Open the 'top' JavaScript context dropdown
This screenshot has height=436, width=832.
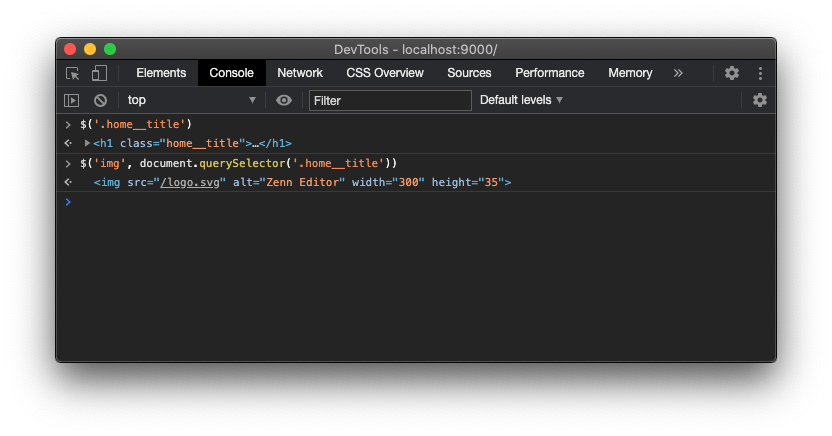[x=192, y=100]
